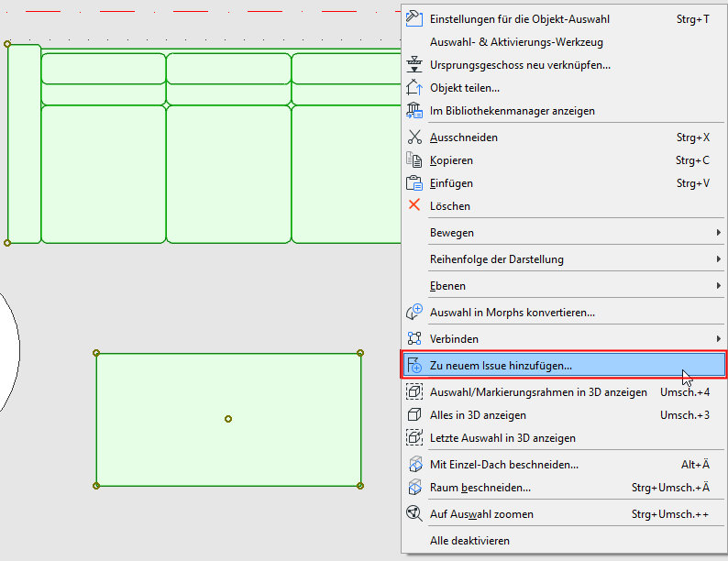Click the Strg+X shortcut text
Image resolution: width=728 pixels, height=561 pixels.
pos(693,137)
